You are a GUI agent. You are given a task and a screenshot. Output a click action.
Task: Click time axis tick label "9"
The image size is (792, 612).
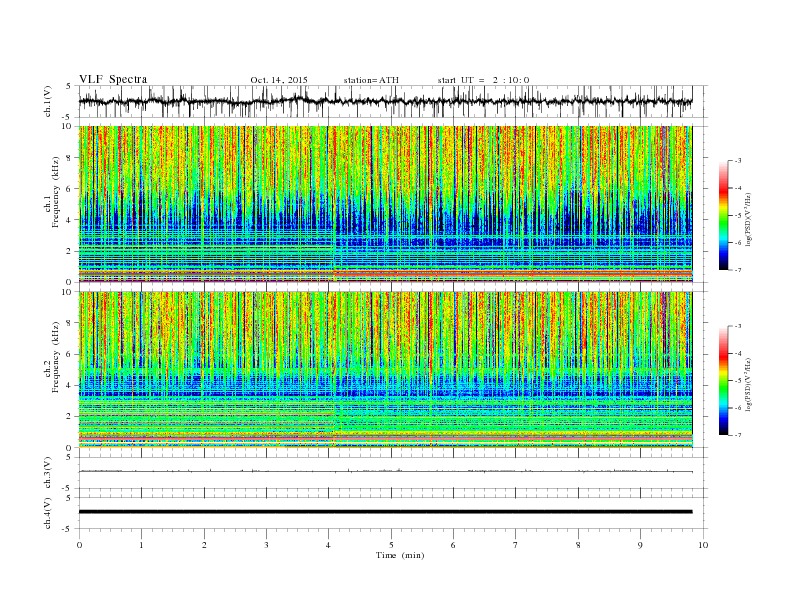tap(640, 545)
